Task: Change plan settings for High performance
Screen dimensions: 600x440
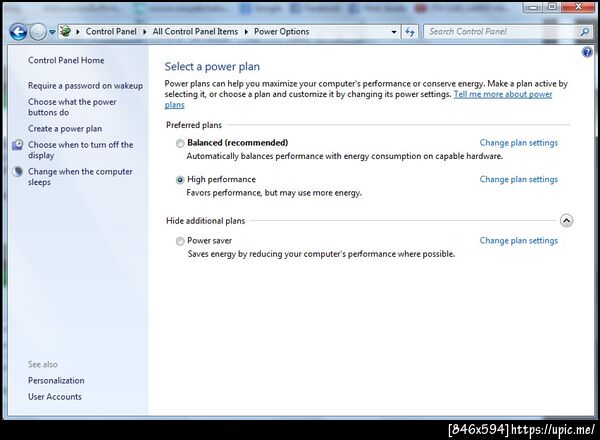Action: (519, 179)
